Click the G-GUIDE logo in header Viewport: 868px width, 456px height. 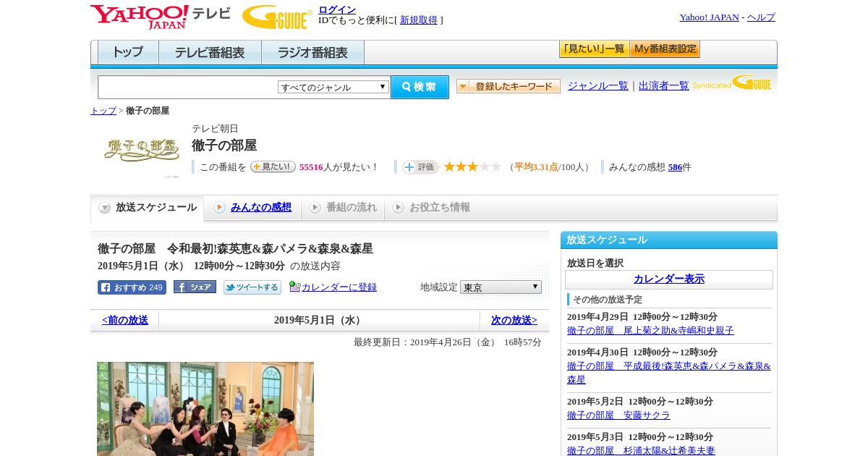(x=277, y=17)
